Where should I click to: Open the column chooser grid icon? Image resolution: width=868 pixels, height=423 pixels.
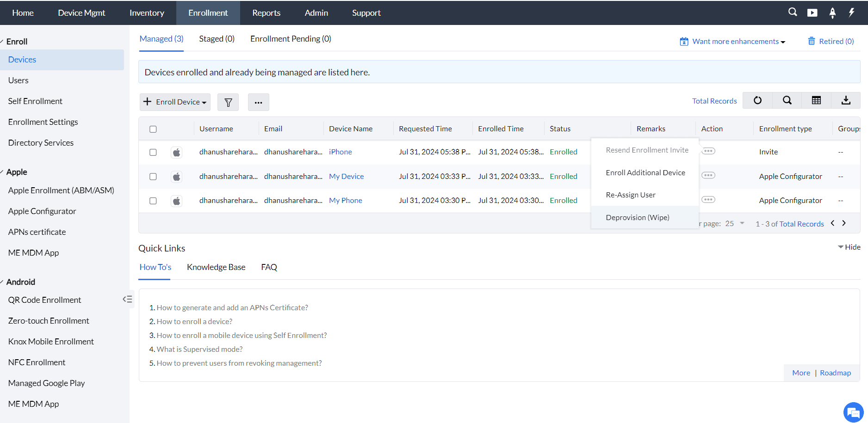pyautogui.click(x=816, y=100)
